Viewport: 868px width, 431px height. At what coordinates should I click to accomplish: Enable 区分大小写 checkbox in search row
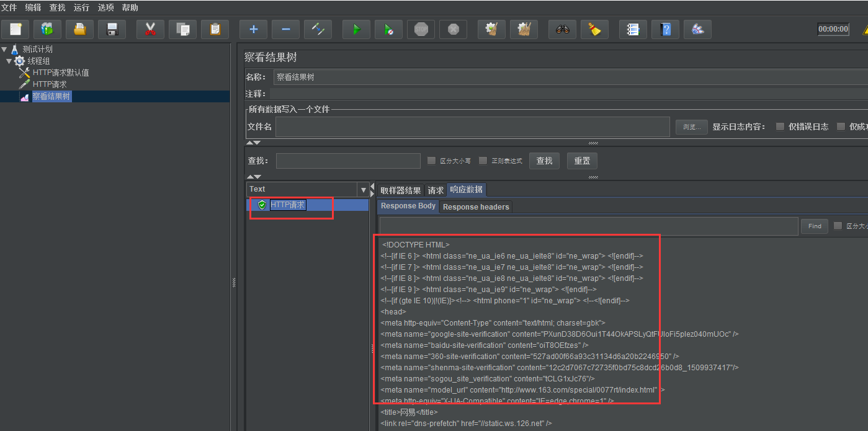click(431, 161)
